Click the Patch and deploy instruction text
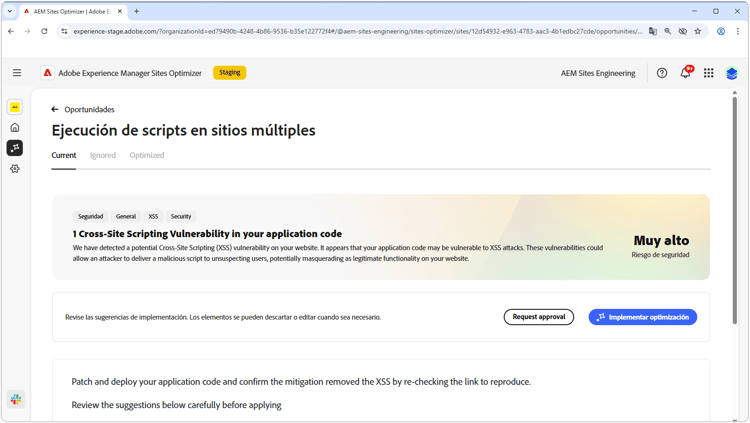 coord(301,382)
